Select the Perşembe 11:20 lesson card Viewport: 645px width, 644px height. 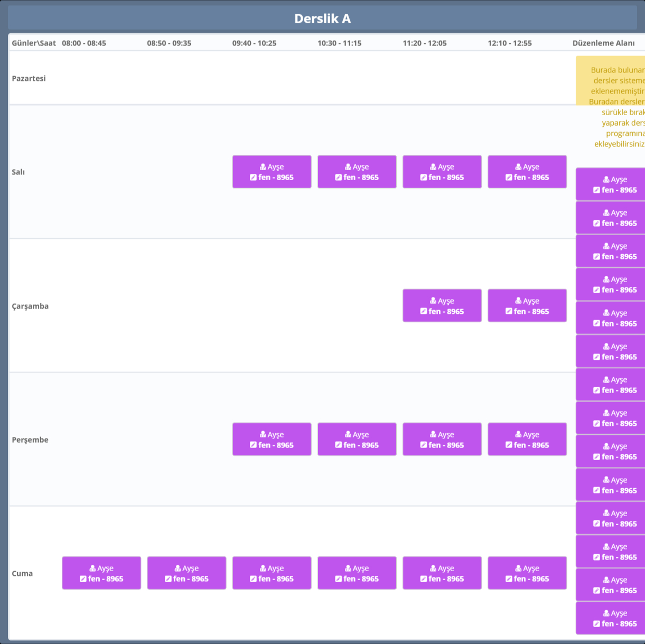click(442, 439)
